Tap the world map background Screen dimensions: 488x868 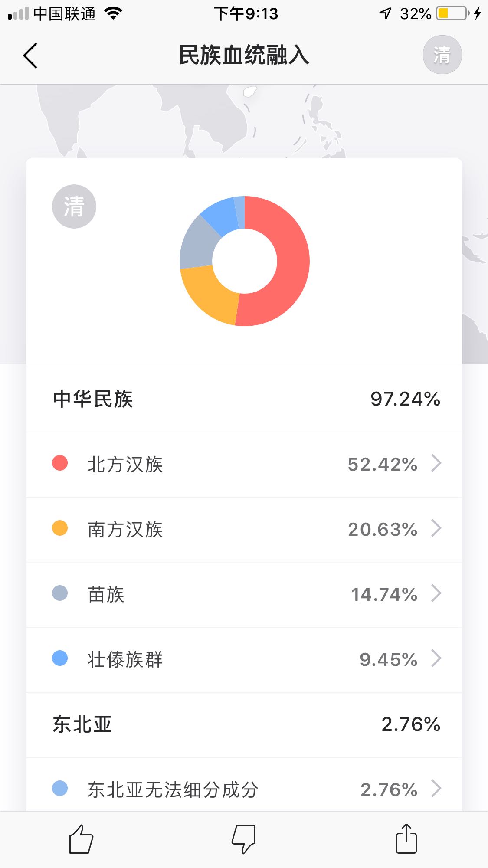click(130, 117)
